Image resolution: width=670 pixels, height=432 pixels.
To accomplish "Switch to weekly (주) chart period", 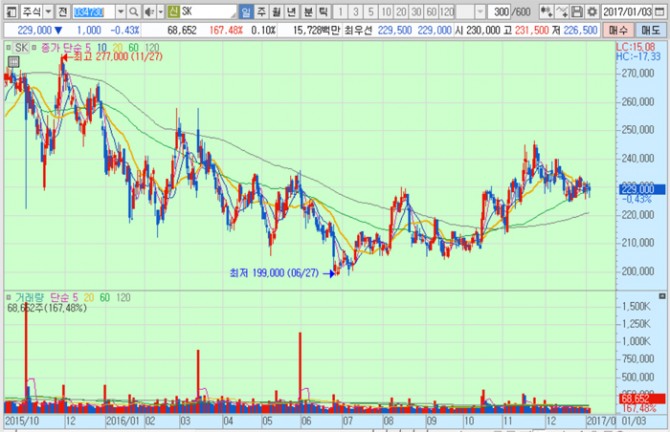I will (x=262, y=10).
